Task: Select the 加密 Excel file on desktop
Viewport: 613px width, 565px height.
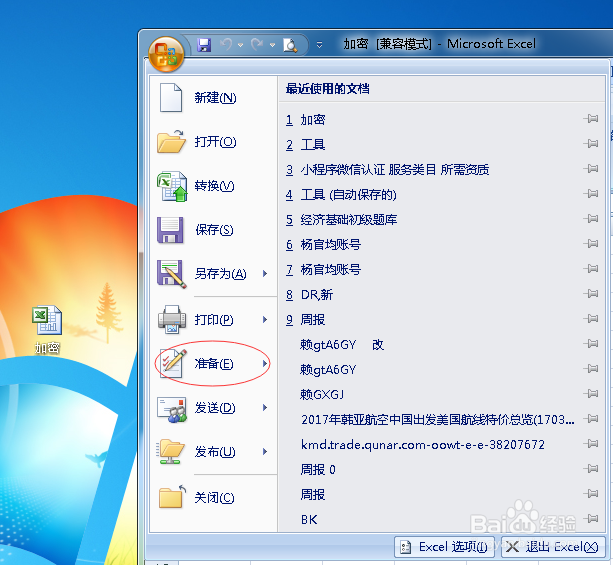Action: pyautogui.click(x=47, y=330)
